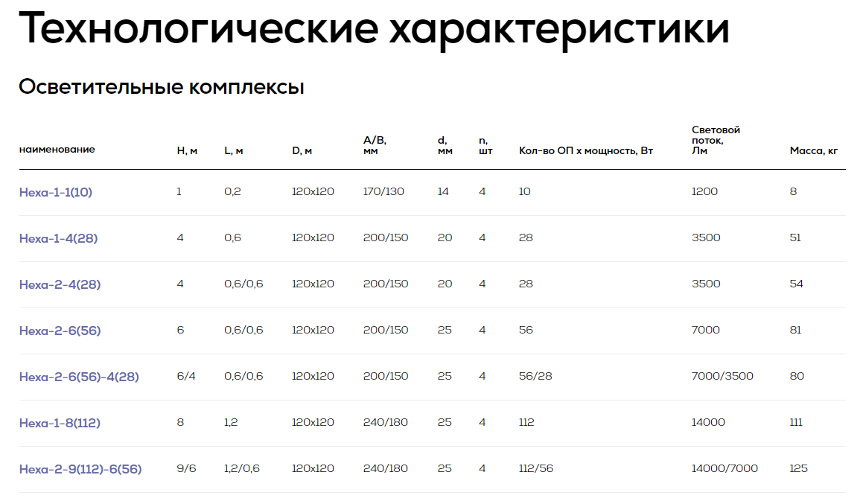860x504 pixels.
Task: Open the Неха-1-8(112) product link
Action: [x=60, y=422]
